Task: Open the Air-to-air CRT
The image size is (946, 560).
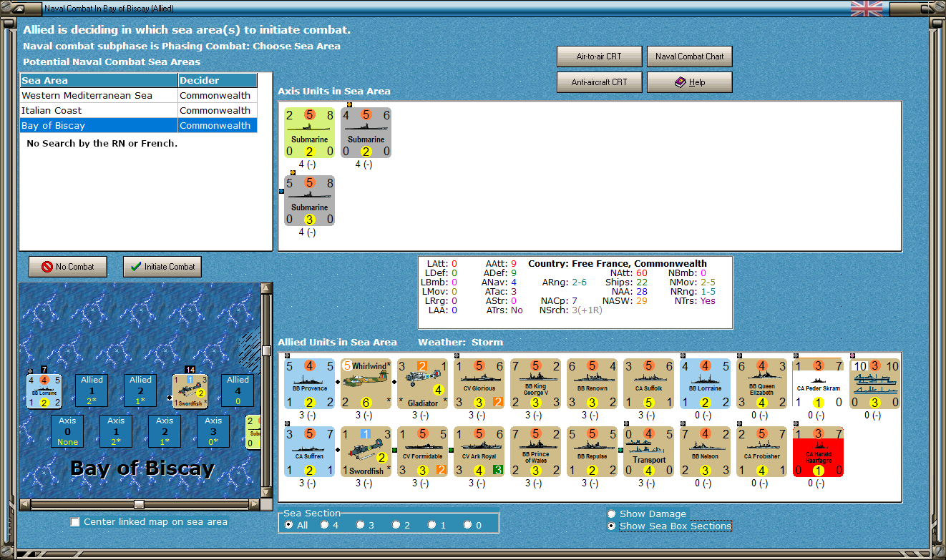Action: (x=599, y=57)
